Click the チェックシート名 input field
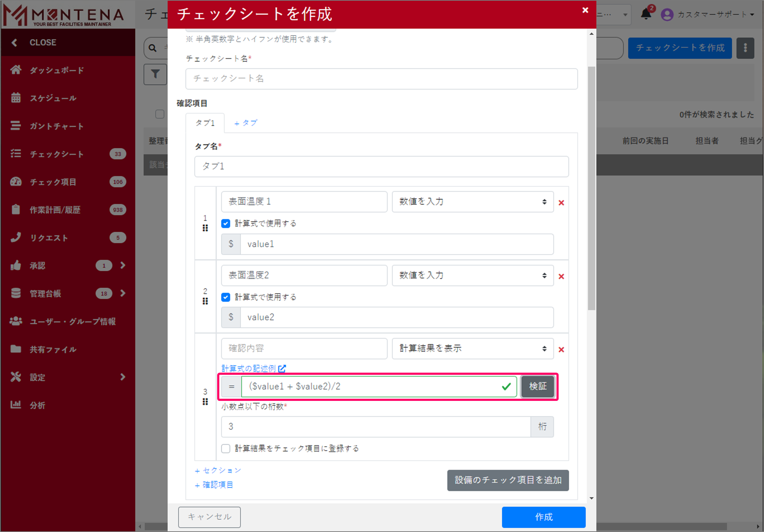764x532 pixels. pyautogui.click(x=381, y=79)
